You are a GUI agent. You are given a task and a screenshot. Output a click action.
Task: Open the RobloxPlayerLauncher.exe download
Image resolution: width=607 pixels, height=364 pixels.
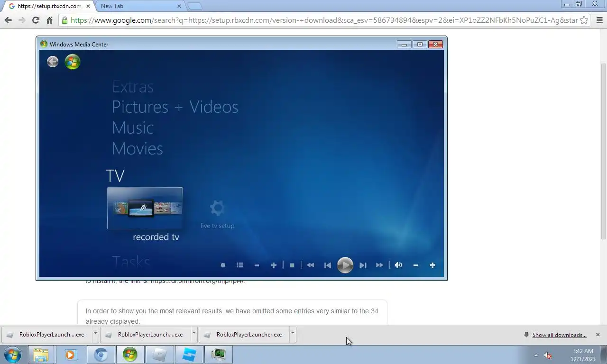click(x=244, y=335)
